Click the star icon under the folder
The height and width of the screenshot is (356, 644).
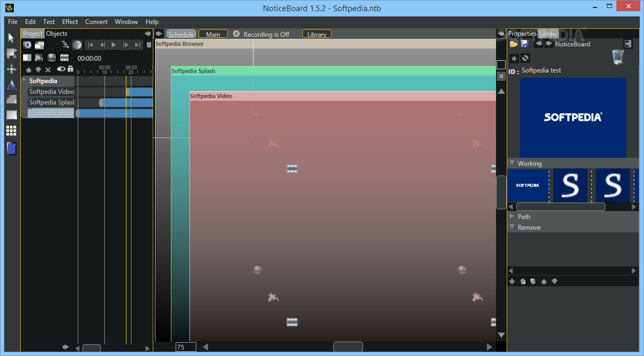(x=514, y=58)
